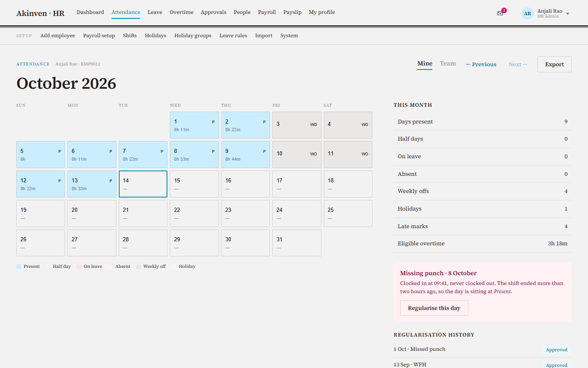Click the Present legend color swatch

tap(19, 267)
